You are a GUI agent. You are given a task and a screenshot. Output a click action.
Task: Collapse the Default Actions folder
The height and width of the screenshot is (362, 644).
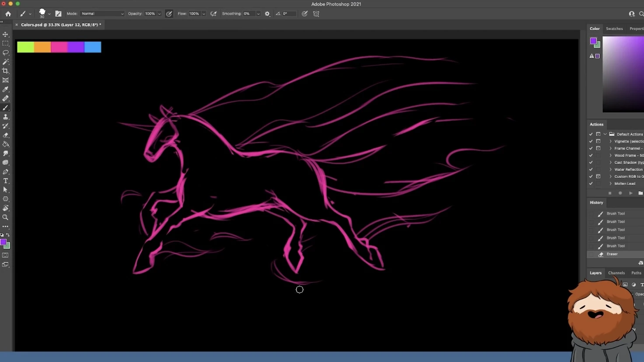tap(605, 134)
